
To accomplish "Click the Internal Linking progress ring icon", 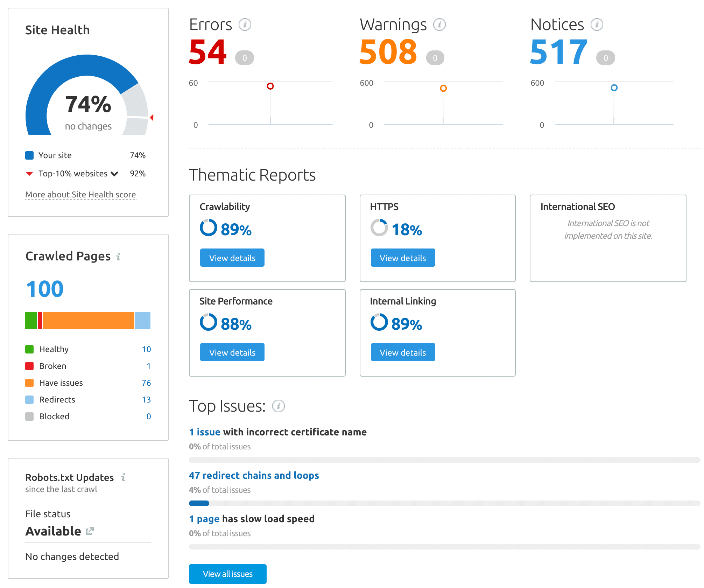I will pyautogui.click(x=379, y=322).
